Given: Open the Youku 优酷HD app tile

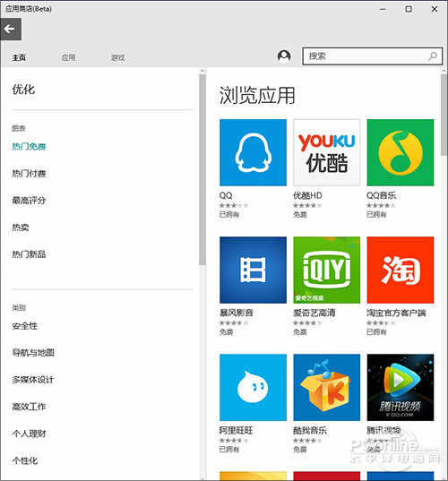Looking at the screenshot, I should coord(327,152).
